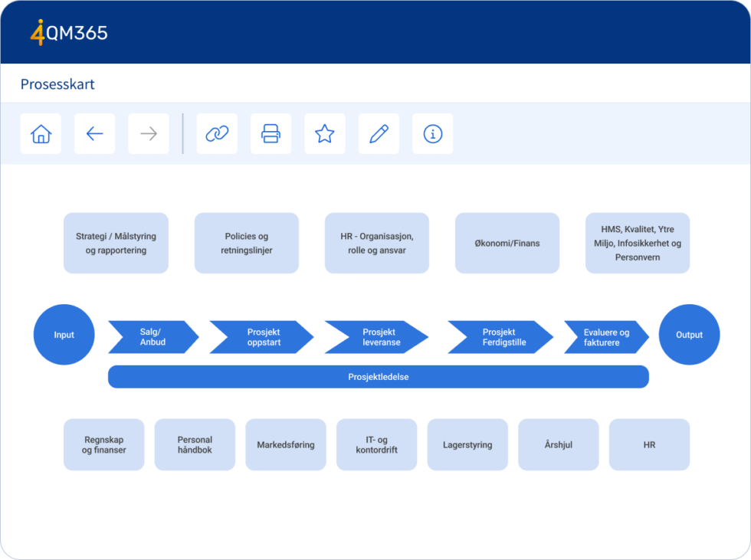Print the process map
751x560 pixels.
(271, 134)
